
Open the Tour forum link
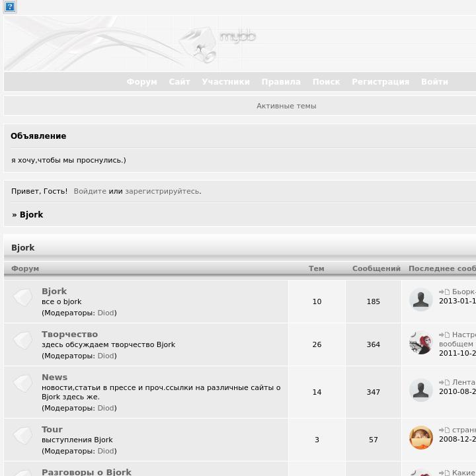point(52,429)
